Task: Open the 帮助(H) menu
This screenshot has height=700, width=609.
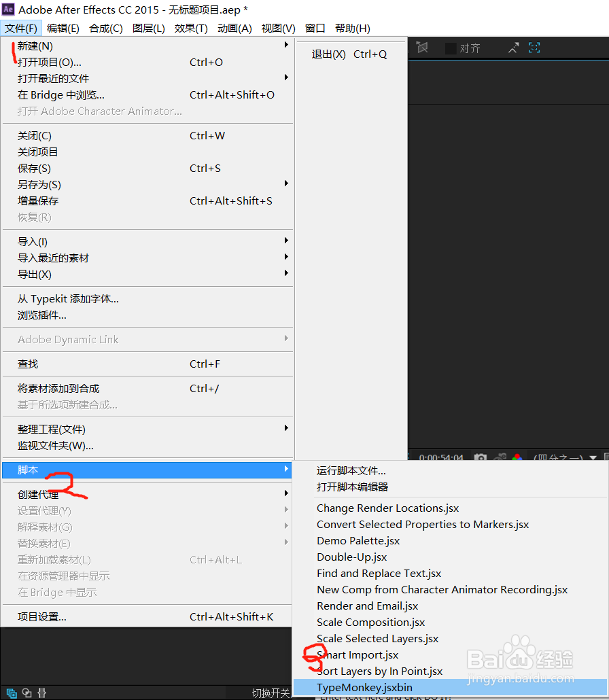Action: click(353, 28)
